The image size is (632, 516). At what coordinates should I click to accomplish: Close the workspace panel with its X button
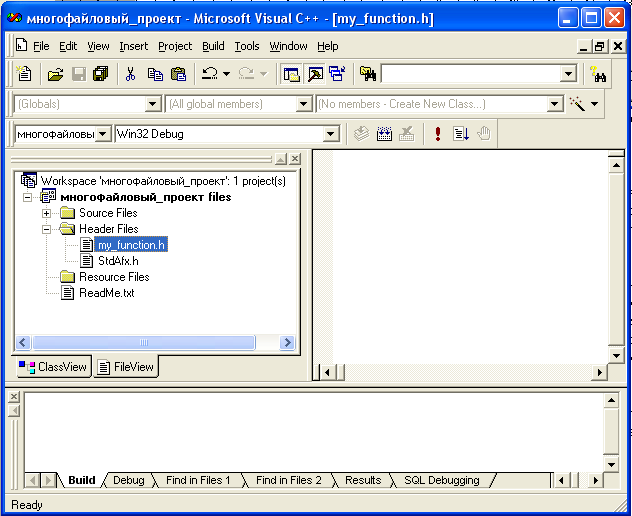pos(295,159)
